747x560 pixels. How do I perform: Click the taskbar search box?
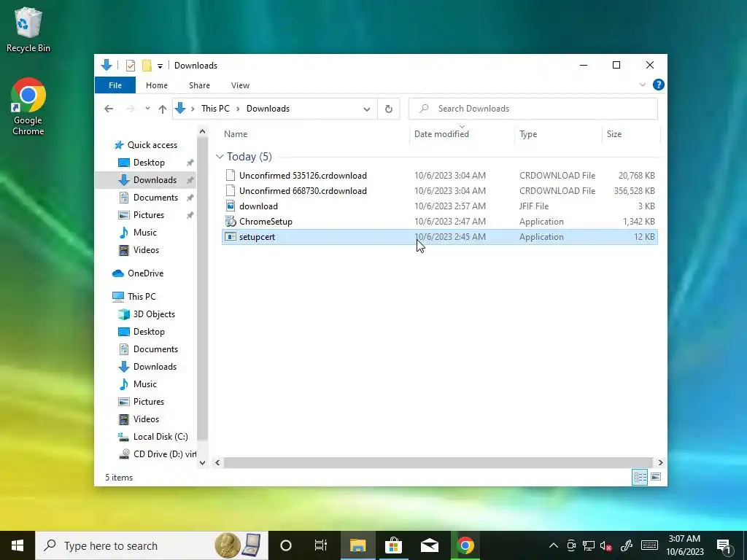152,545
